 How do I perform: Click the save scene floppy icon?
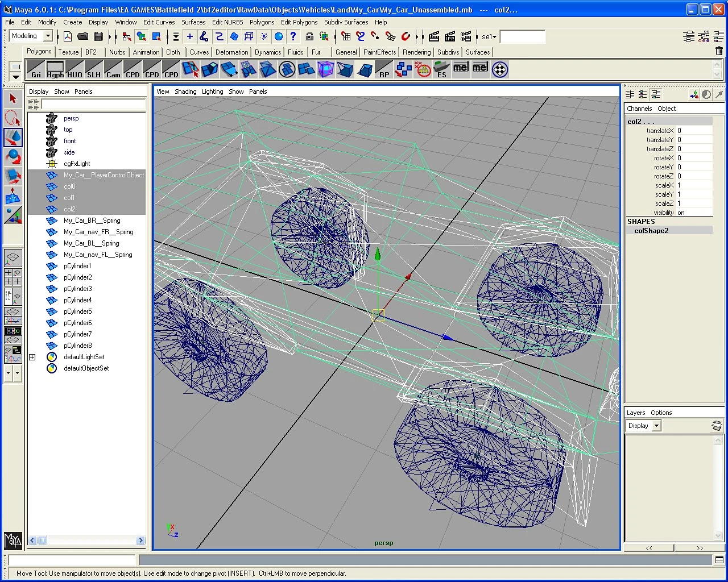(98, 36)
